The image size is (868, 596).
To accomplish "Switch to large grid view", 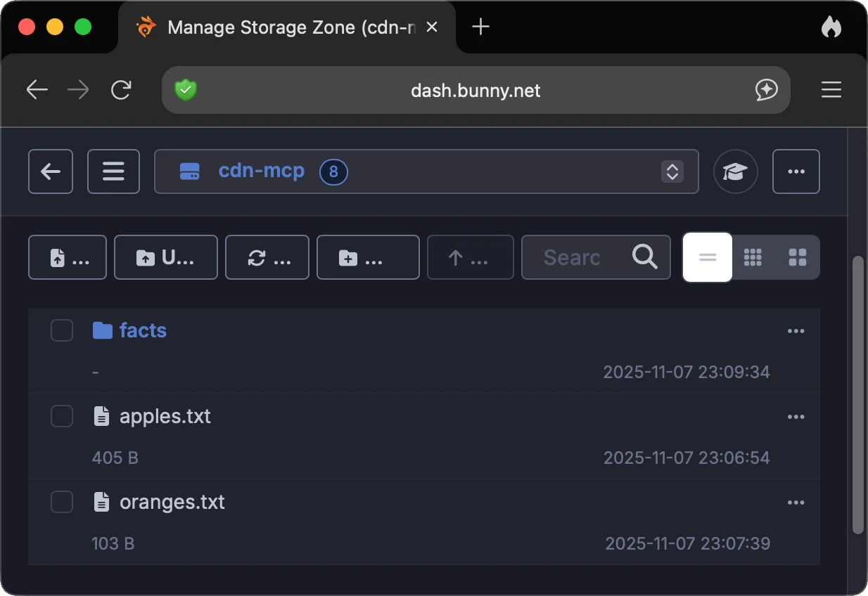I will [798, 257].
